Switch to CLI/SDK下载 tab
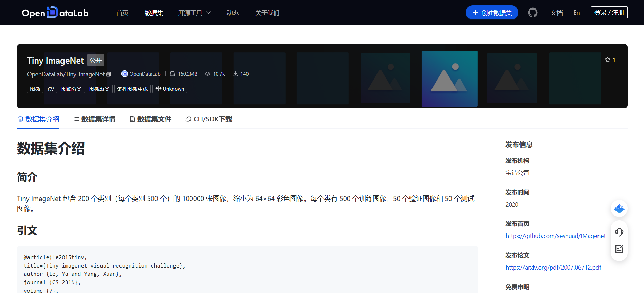 209,119
